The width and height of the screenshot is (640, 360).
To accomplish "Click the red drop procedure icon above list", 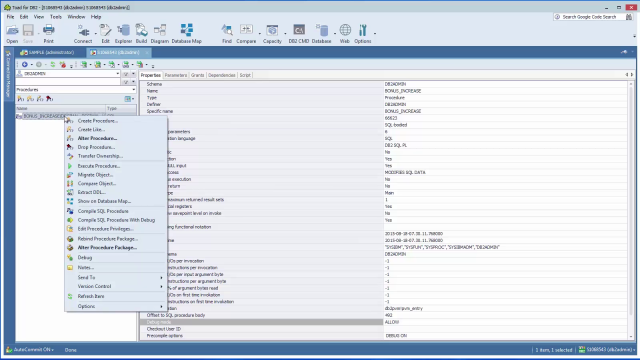I will (x=49, y=99).
